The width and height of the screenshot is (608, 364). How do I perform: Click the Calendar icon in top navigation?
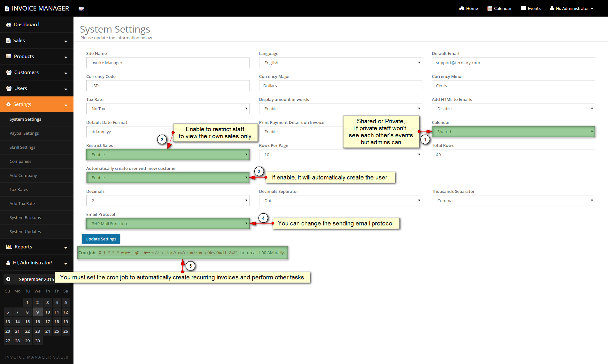pyautogui.click(x=489, y=8)
